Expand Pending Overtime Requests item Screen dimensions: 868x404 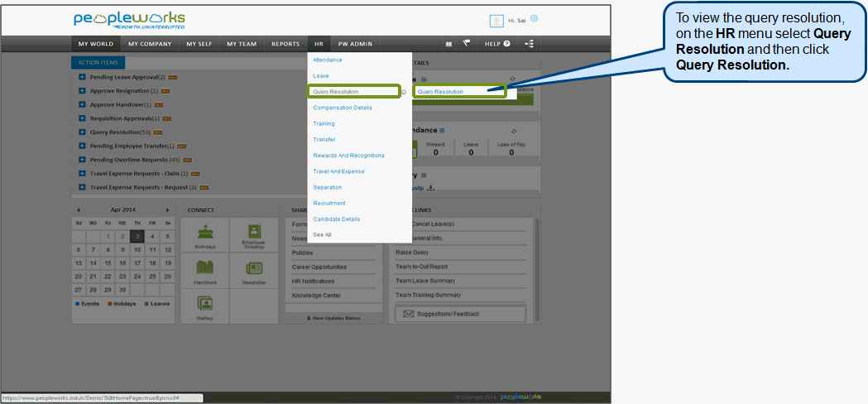point(82,160)
